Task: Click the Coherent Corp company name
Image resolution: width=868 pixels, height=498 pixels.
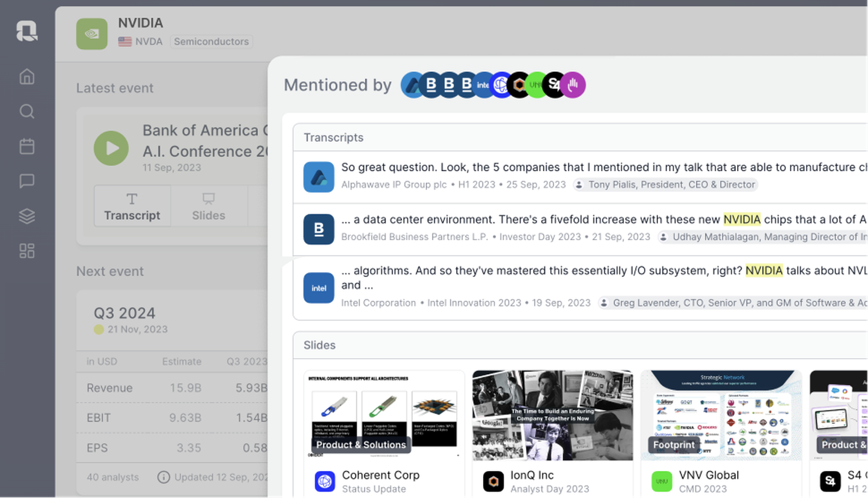Action: (380, 475)
